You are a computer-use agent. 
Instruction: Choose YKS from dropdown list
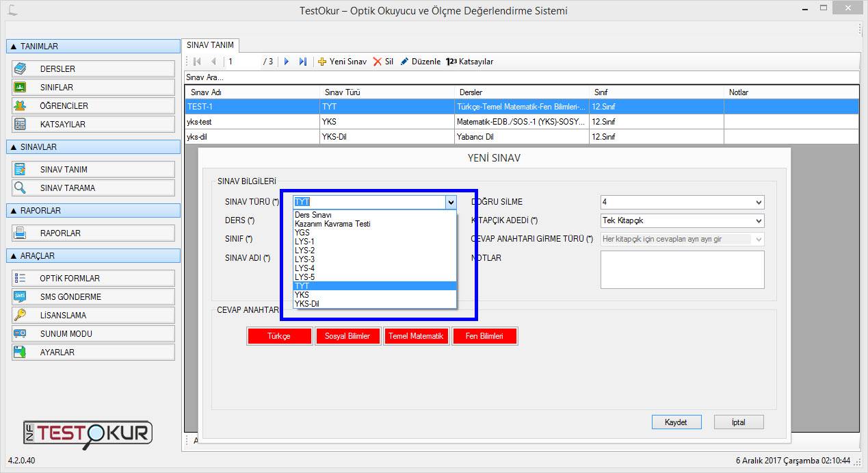click(x=375, y=295)
